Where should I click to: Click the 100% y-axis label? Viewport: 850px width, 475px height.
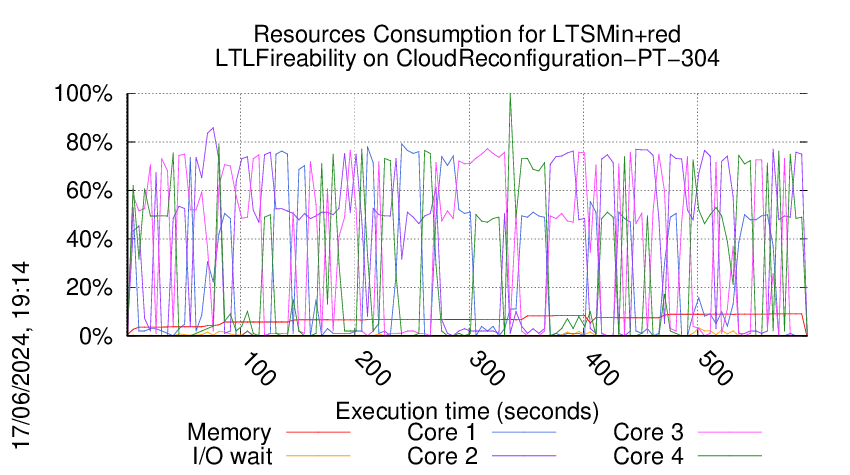tap(83, 94)
